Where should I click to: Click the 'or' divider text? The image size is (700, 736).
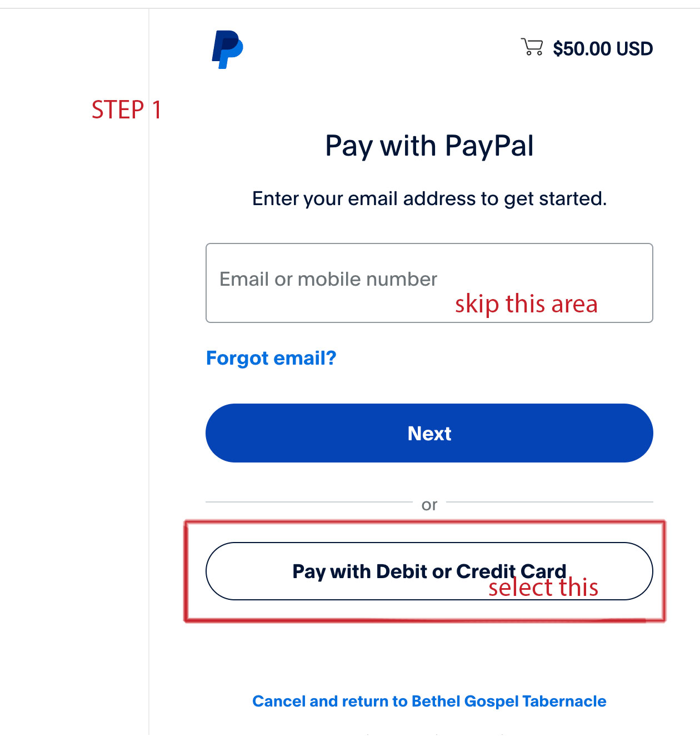click(x=429, y=505)
